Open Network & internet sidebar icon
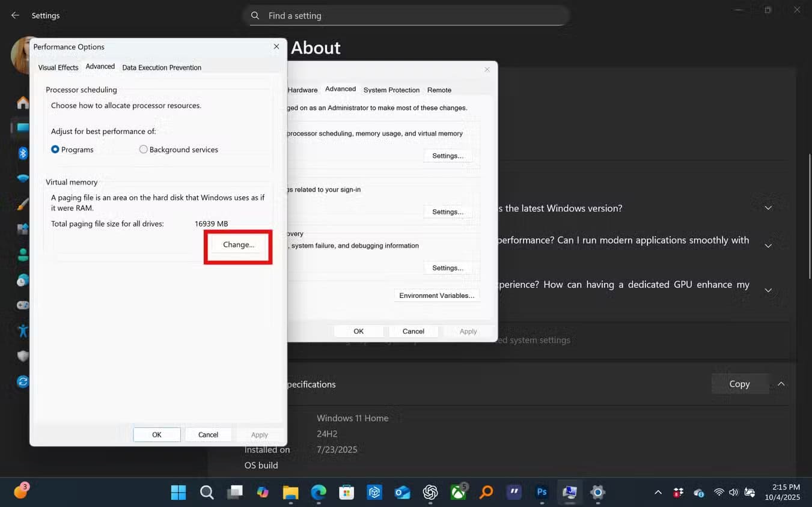Viewport: 812px width, 507px height. (x=23, y=178)
